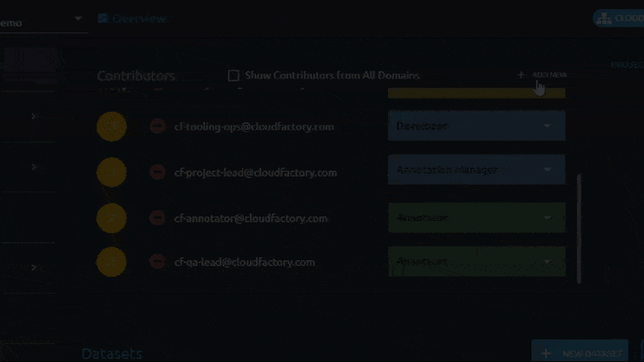The width and height of the screenshot is (644, 362).
Task: Select email cf-qa-lead@cloudfactory.com
Action: tap(245, 262)
